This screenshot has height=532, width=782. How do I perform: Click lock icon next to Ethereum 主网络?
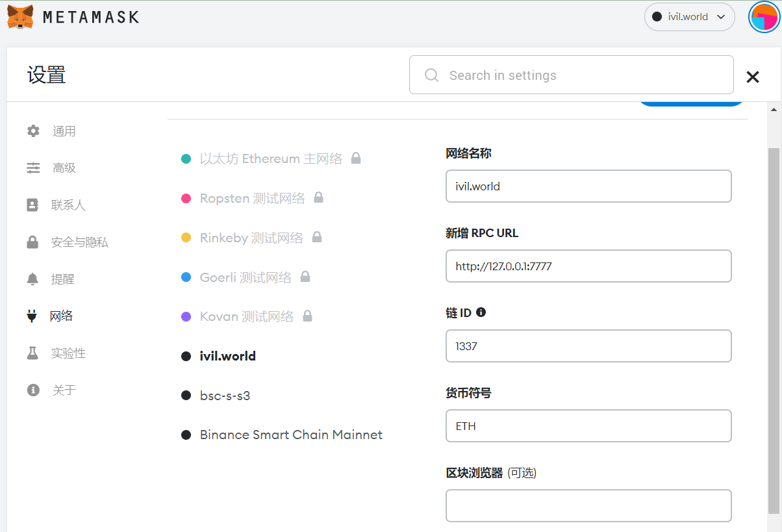point(356,158)
